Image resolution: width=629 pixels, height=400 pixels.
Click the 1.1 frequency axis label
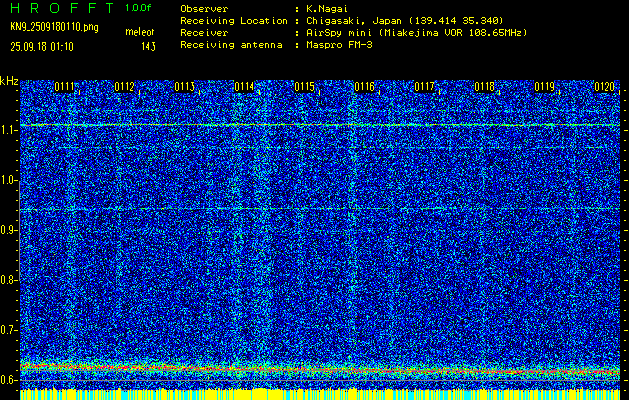coord(8,130)
